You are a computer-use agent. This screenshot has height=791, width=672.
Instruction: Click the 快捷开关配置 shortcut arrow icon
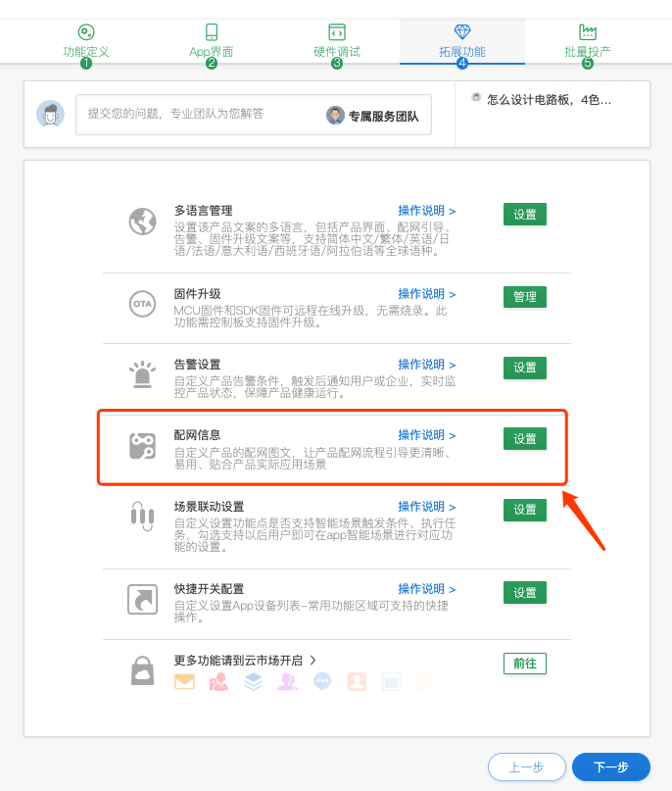(143, 599)
